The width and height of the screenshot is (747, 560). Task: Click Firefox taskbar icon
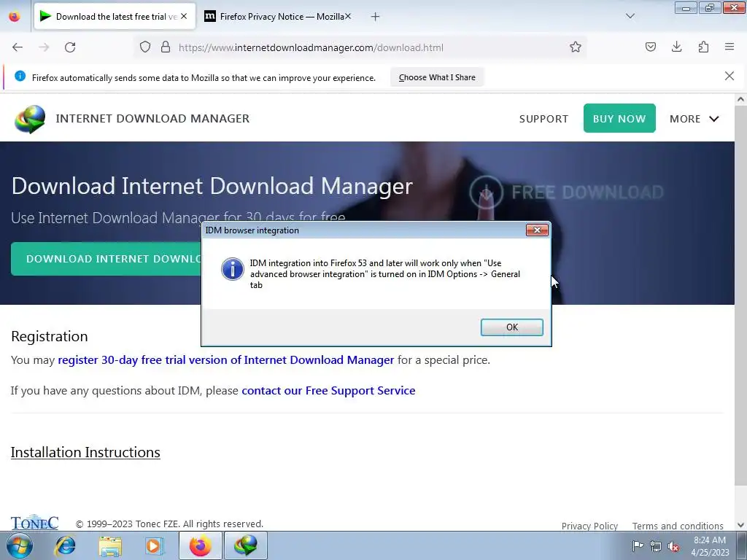click(x=201, y=545)
